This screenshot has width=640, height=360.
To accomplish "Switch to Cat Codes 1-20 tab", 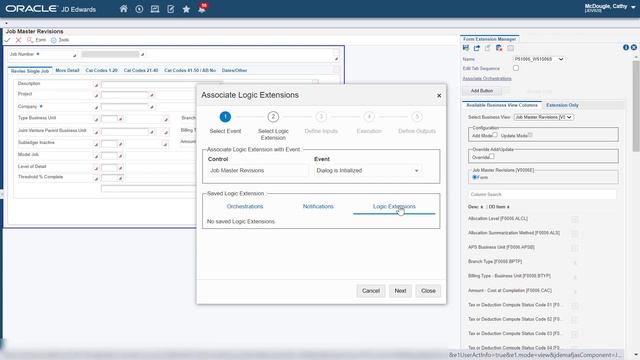I will click(102, 71).
